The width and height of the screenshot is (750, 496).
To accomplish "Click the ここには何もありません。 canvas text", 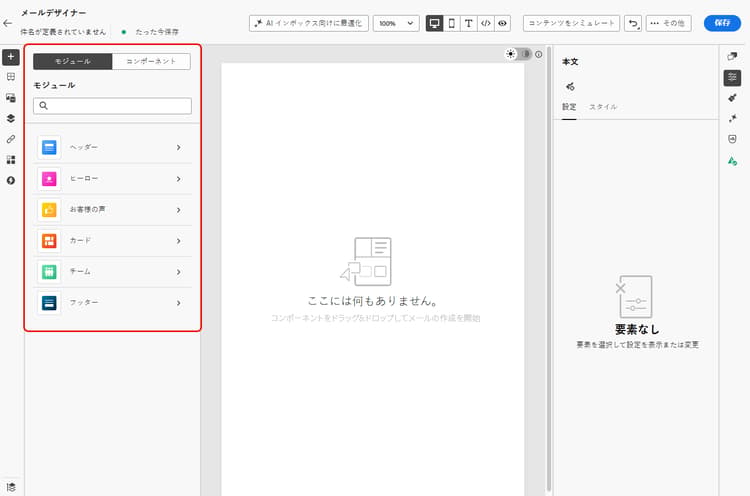I will pyautogui.click(x=373, y=301).
